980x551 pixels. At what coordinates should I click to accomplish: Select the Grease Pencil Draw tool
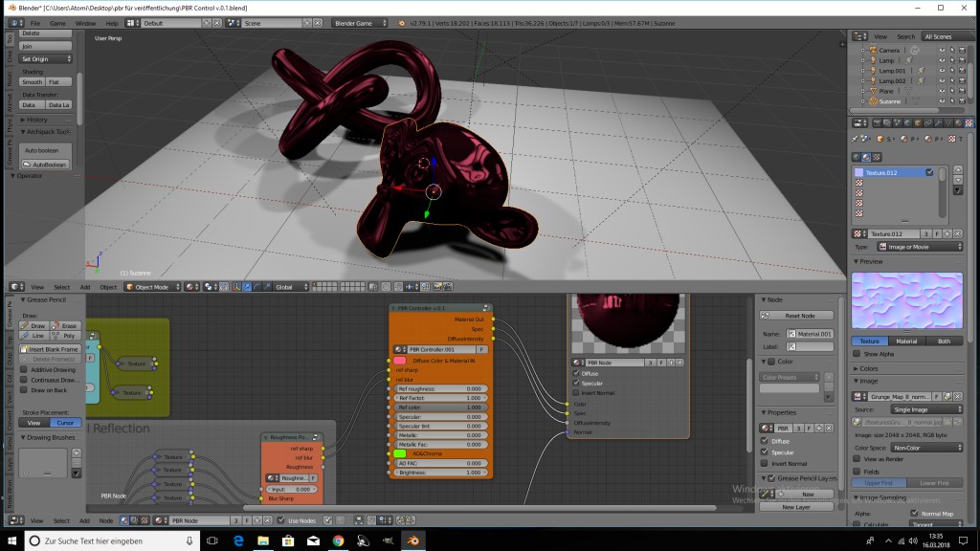coord(35,325)
